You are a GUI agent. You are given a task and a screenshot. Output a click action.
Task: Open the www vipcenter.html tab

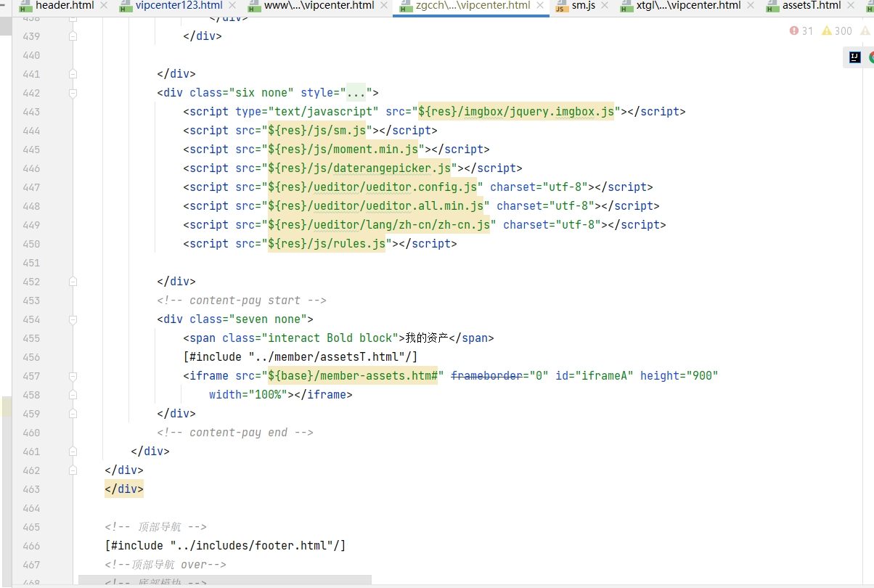click(x=319, y=6)
